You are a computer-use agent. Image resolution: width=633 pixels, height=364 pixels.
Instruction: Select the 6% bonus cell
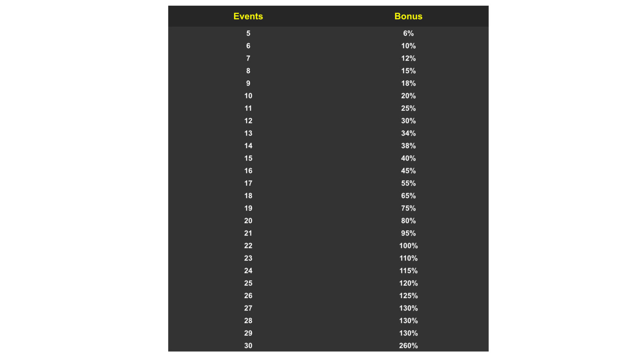408,33
